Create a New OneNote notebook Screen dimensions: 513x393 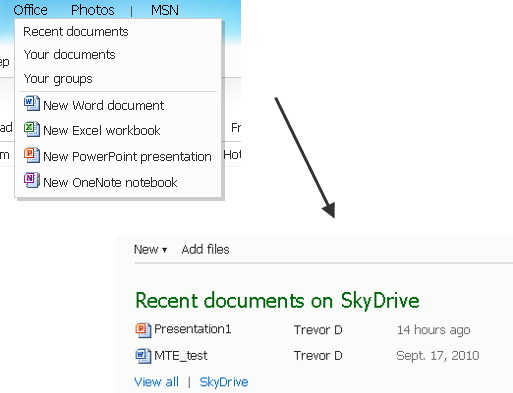110,183
